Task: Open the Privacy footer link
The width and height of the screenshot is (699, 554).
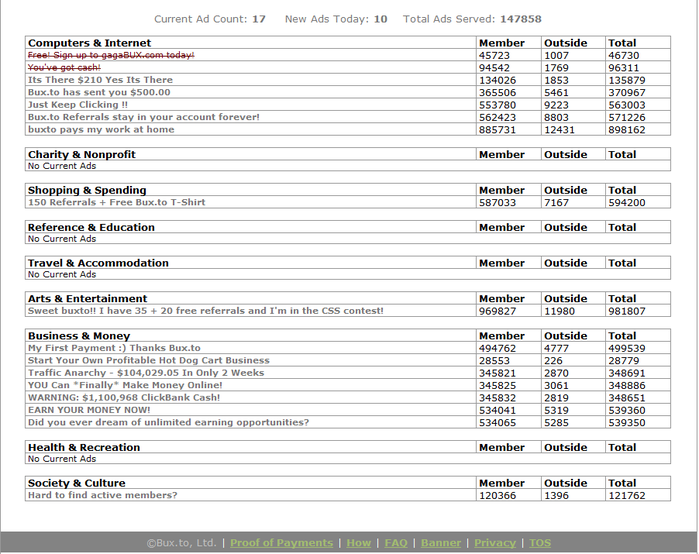Action: (x=495, y=543)
